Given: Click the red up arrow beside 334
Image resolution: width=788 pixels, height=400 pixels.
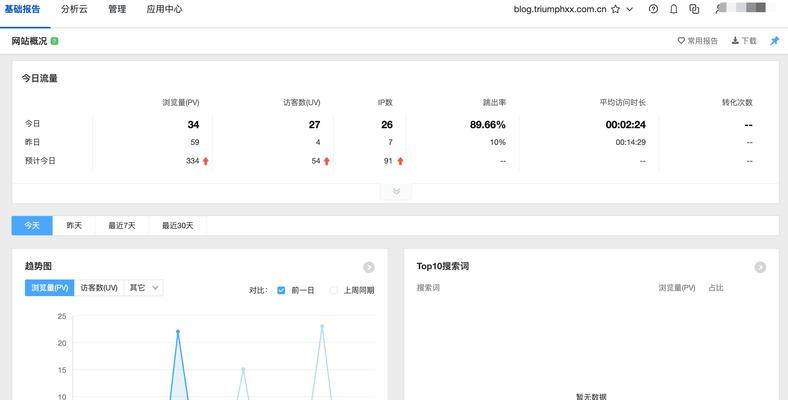Looking at the screenshot, I should pos(206,161).
